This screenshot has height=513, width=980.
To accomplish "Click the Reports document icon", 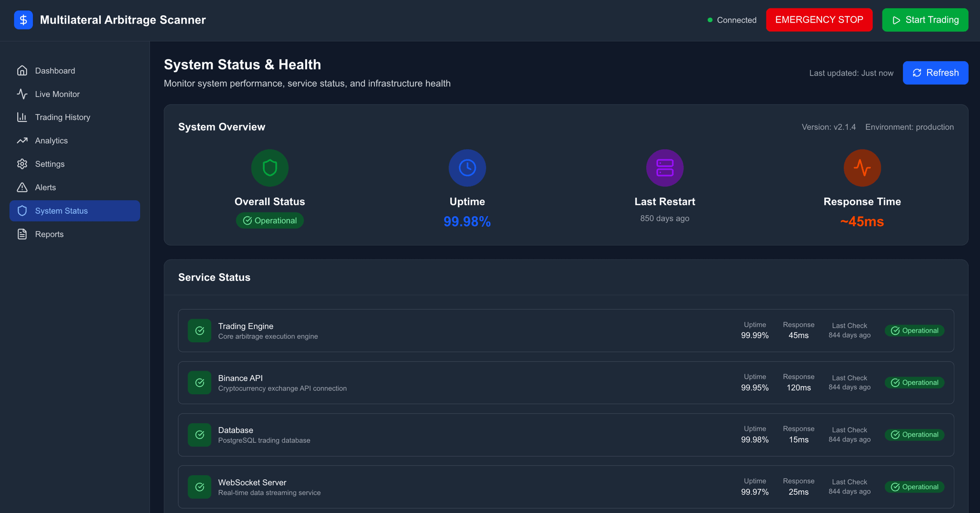I will 22,234.
